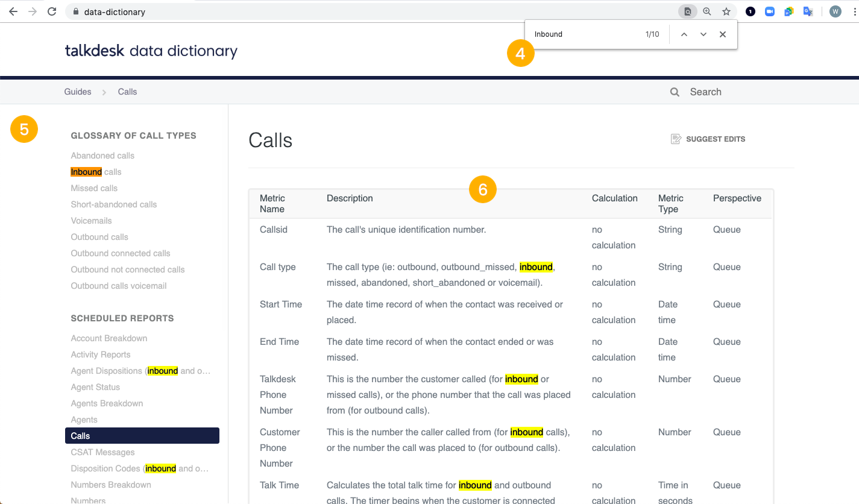
Task: Open the Inbound calls glossary entry
Action: point(95,171)
